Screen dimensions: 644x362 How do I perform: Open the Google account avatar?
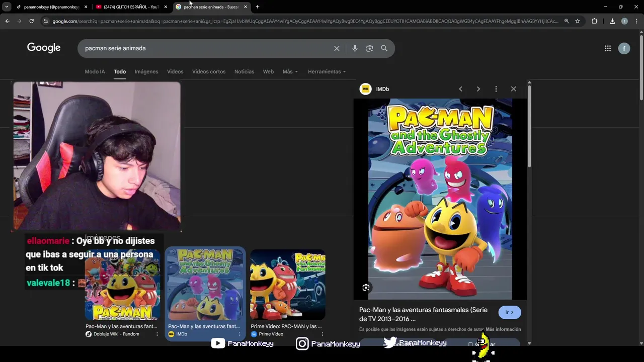pos(624,48)
